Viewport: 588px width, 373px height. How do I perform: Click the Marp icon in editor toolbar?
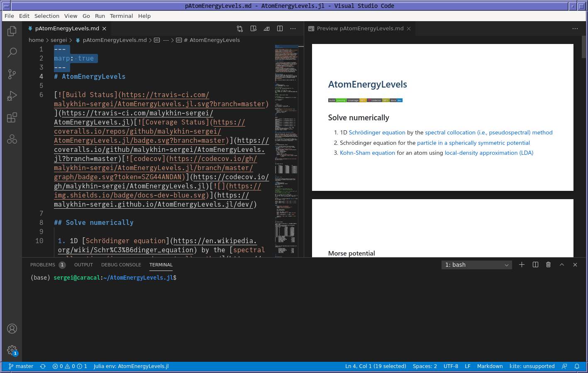[267, 29]
